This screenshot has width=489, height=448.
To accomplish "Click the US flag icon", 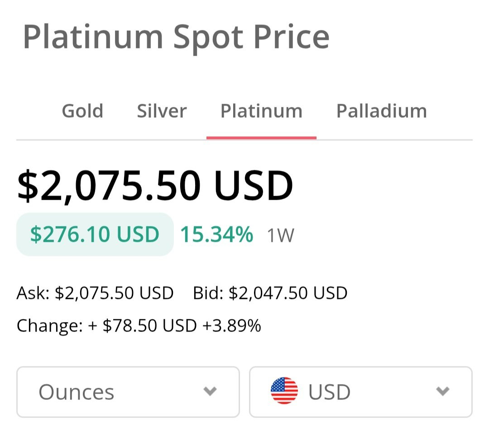I will 284,391.
